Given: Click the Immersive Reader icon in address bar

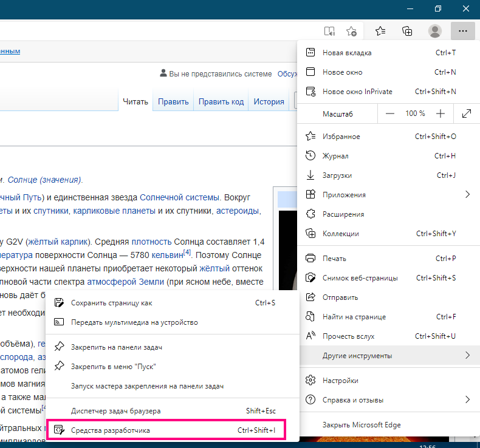Looking at the screenshot, I should (x=329, y=31).
